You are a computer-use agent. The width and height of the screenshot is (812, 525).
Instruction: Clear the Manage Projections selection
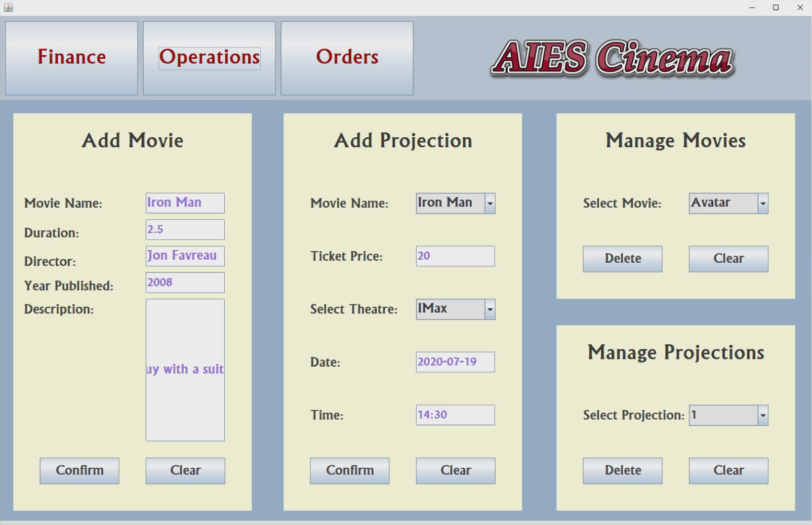pos(728,471)
